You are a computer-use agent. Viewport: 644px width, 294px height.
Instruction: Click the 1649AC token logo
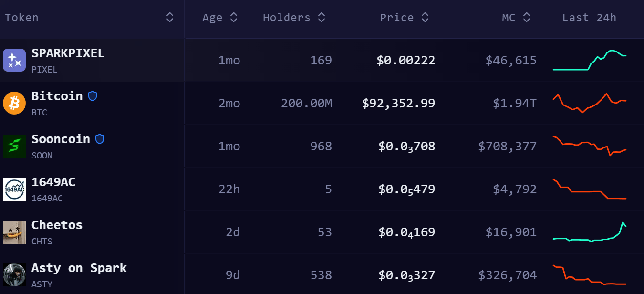14,189
